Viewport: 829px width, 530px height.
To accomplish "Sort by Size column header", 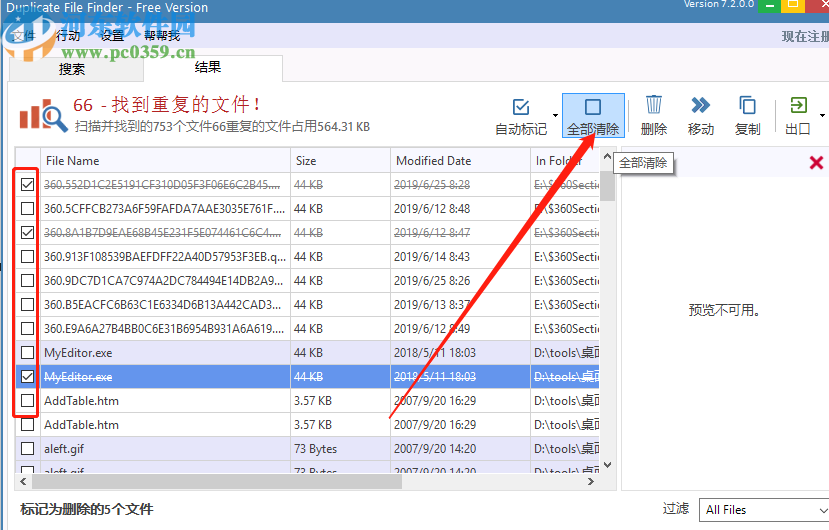I will click(340, 161).
